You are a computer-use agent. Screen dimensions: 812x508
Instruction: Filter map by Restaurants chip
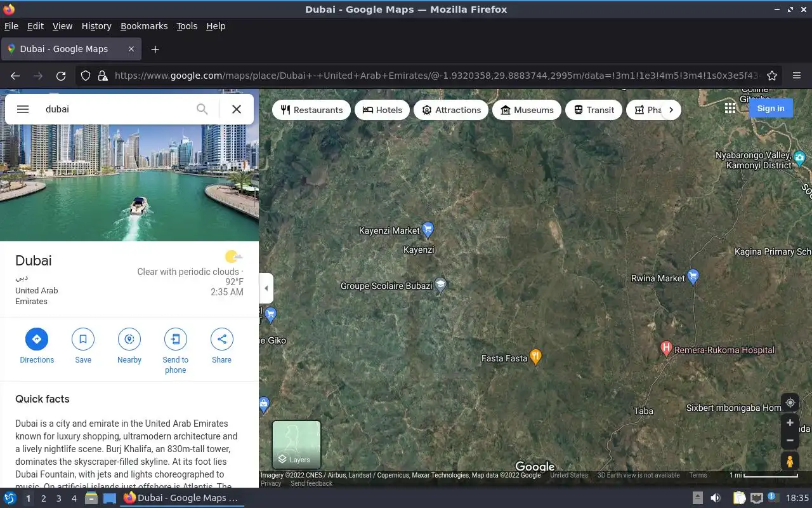click(311, 110)
